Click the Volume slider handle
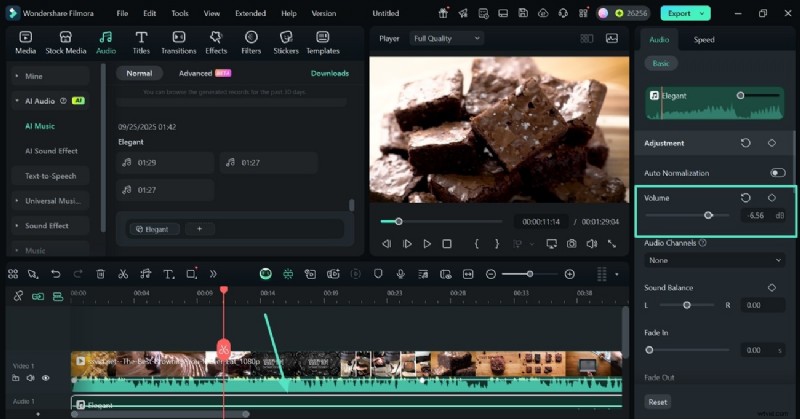Screen dimensions: 800x419 point(708,215)
